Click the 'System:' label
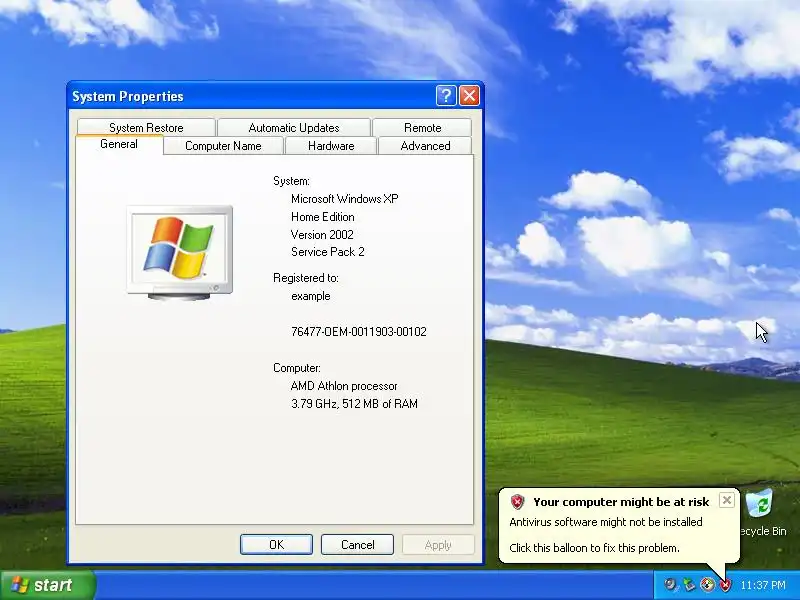This screenshot has width=800, height=600. point(291,181)
